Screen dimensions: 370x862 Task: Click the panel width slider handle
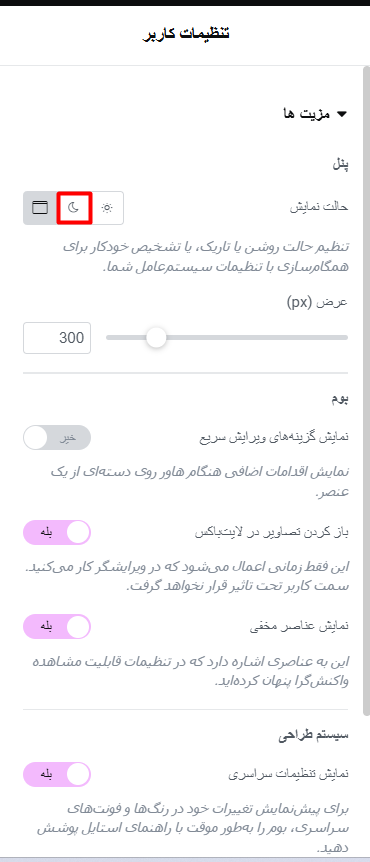tap(157, 338)
